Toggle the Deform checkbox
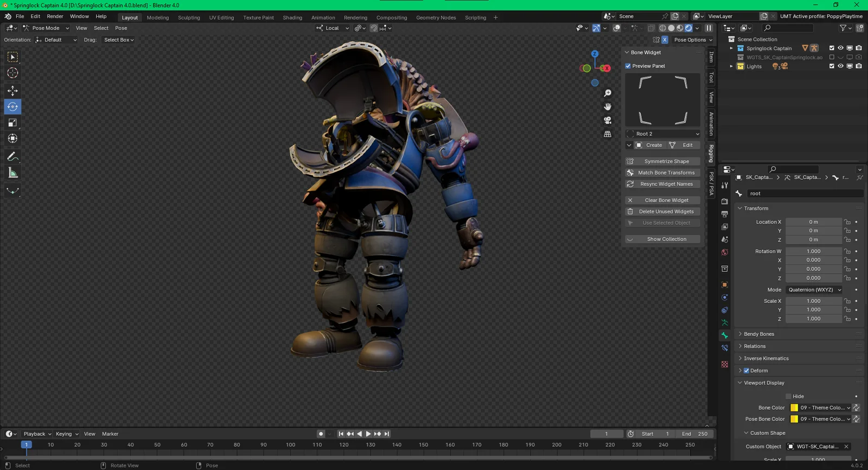The height and width of the screenshot is (470, 868). 746,371
